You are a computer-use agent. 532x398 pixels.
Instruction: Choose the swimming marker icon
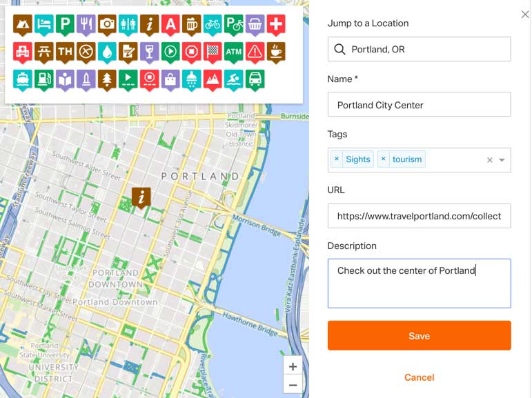[x=234, y=80]
